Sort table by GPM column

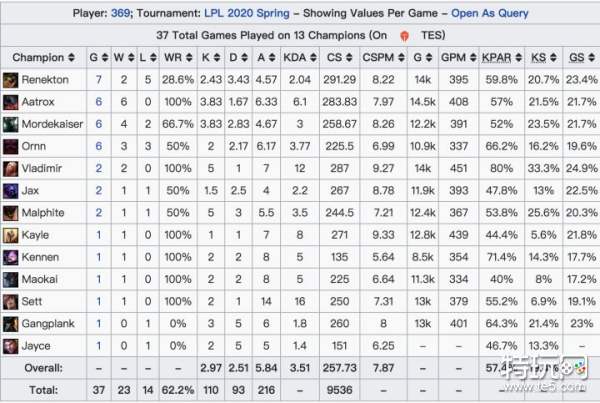coord(461,57)
